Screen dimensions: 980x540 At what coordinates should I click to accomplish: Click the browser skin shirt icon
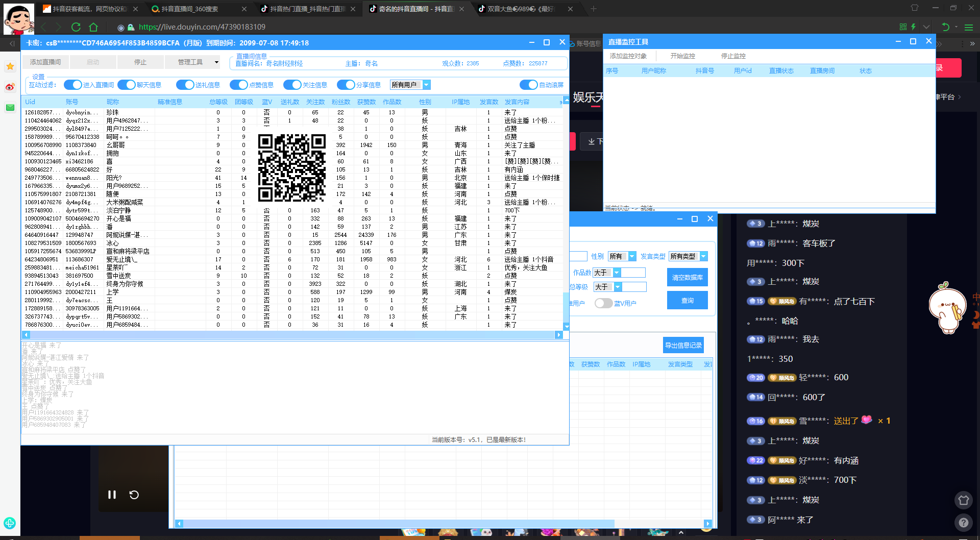click(914, 8)
